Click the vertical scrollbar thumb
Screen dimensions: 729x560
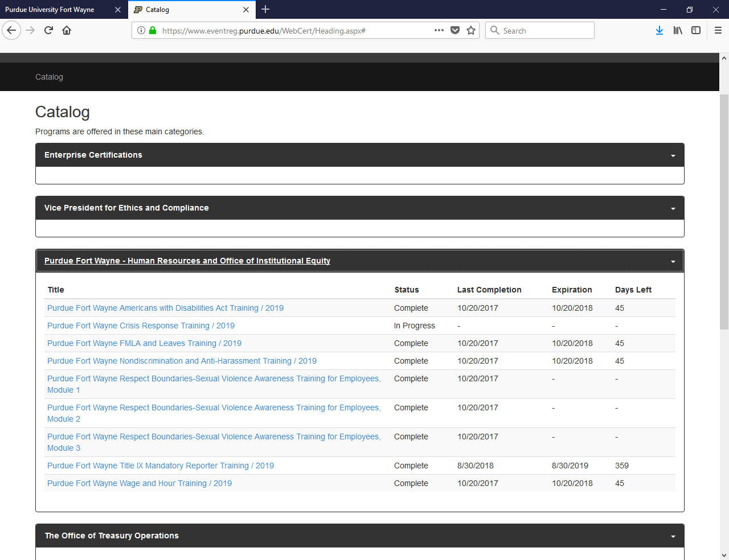click(724, 212)
